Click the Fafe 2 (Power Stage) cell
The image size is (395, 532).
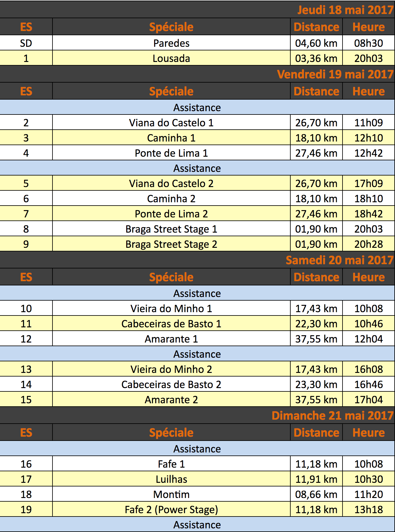pyautogui.click(x=171, y=509)
